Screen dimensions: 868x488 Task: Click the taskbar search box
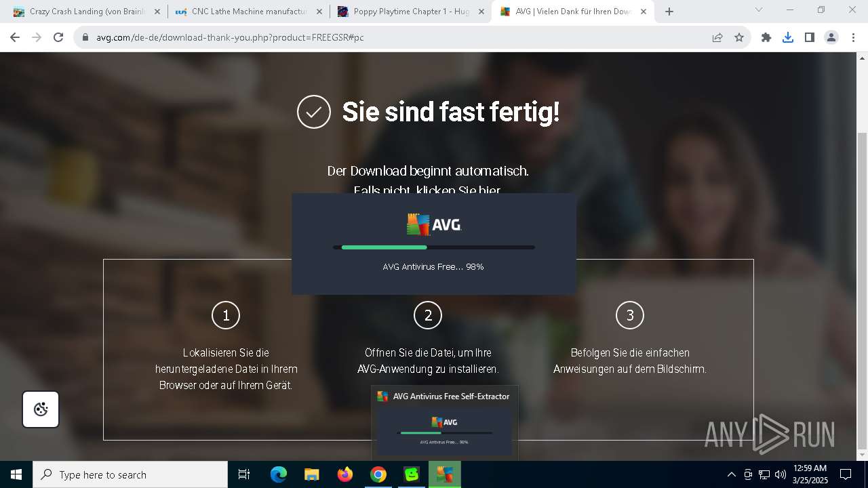[130, 474]
